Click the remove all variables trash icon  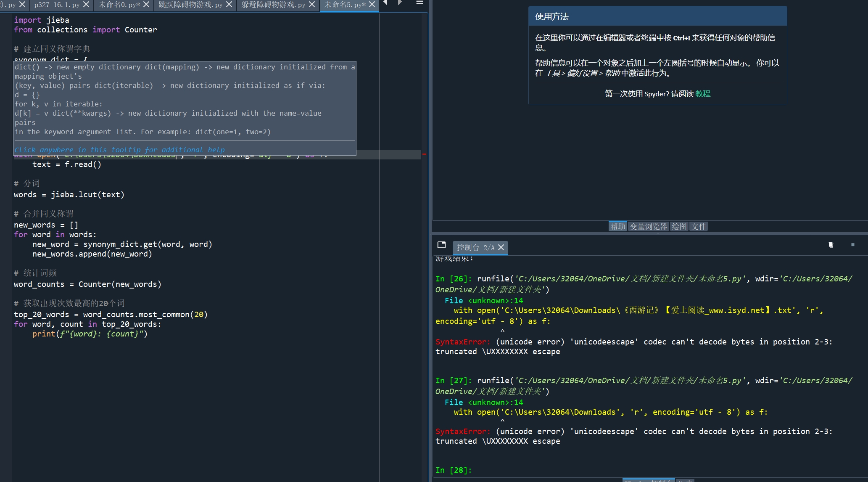click(831, 245)
